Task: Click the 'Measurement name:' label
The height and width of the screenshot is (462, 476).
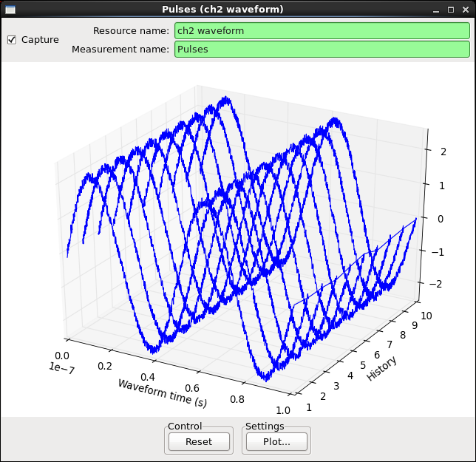Action: [x=120, y=50]
